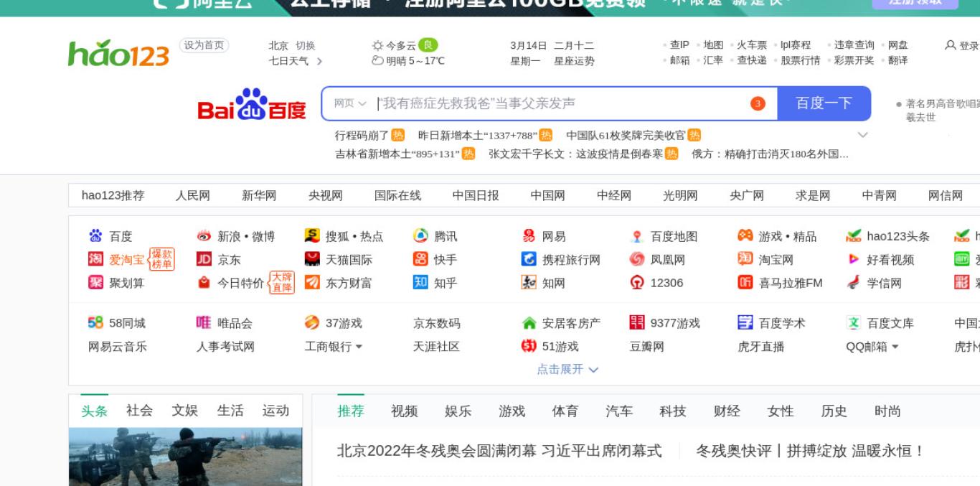Open the 网易云音乐 link
The image size is (980, 486).
click(x=118, y=347)
